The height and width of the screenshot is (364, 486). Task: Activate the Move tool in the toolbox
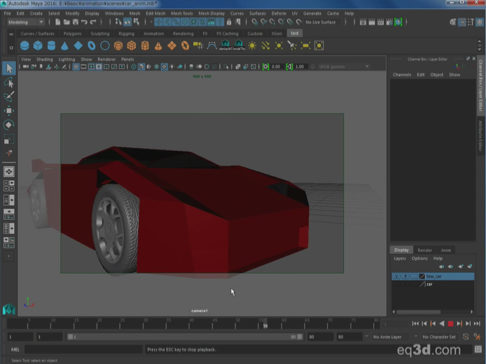point(9,110)
